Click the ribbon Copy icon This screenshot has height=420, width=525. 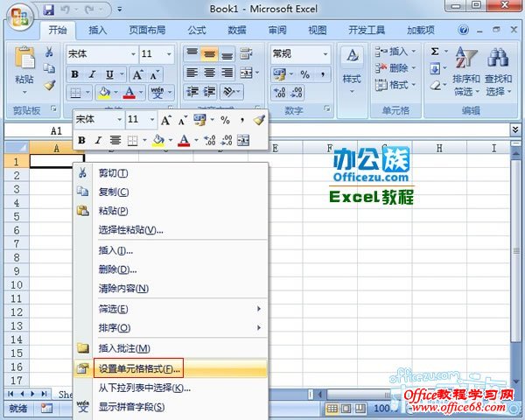tap(49, 68)
